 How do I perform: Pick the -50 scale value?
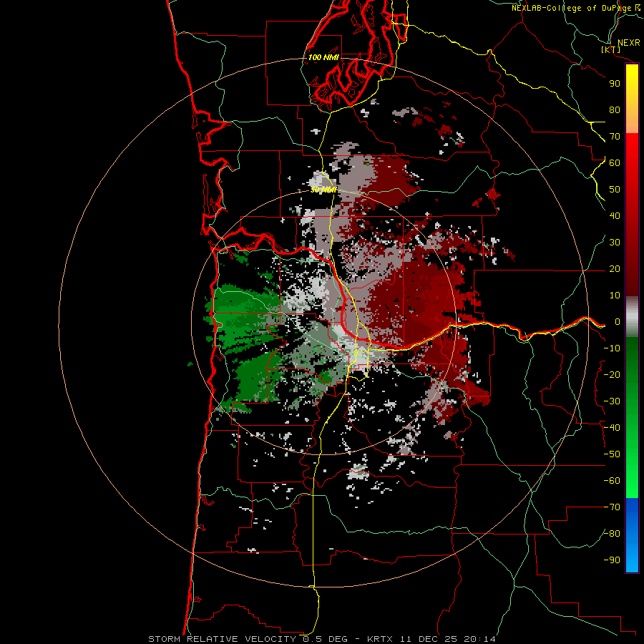pyautogui.click(x=612, y=454)
